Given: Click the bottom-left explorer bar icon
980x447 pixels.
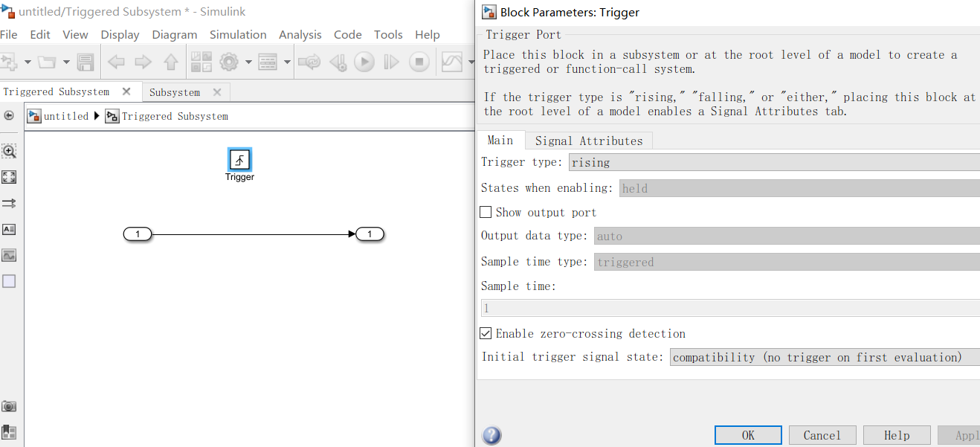Looking at the screenshot, I should [9, 431].
